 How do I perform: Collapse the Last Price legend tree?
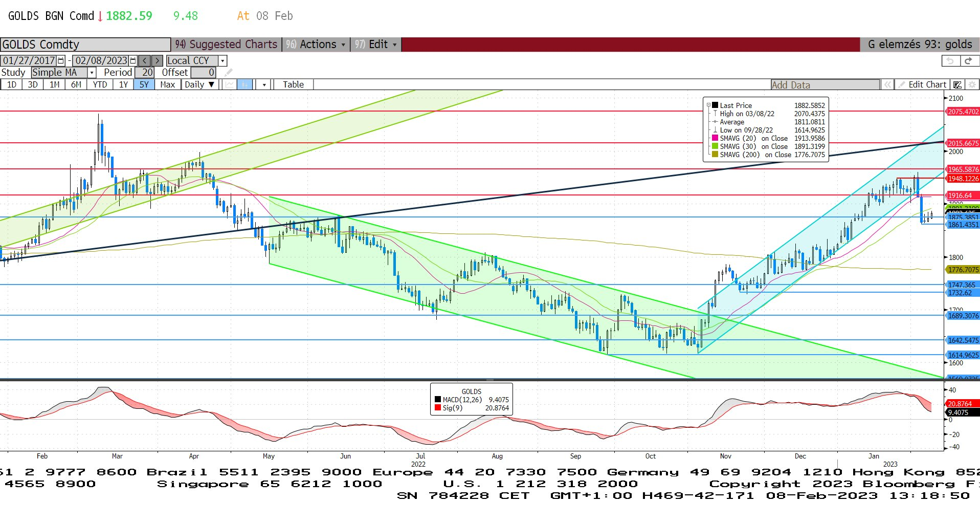(708, 105)
